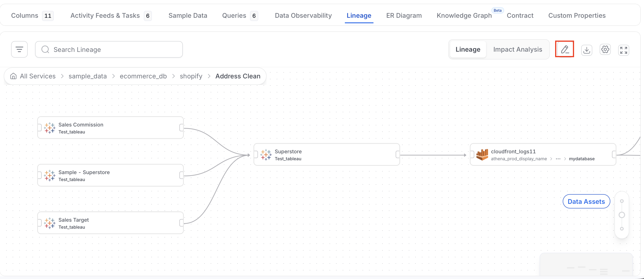Screen dimensions: 644x279
Task: Expand downstream handle on cloudfront_logs11 node
Action: pyautogui.click(x=614, y=155)
